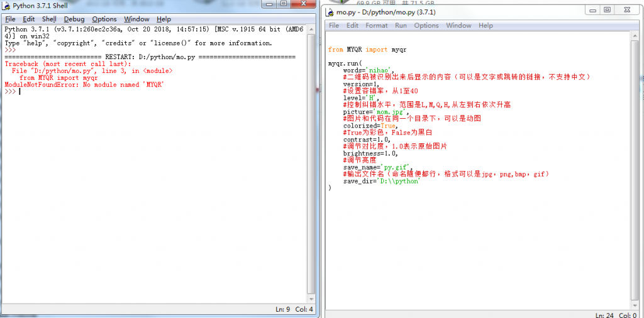Expand the File menu in Python Shell
This screenshot has height=318, width=644.
pyautogui.click(x=10, y=19)
